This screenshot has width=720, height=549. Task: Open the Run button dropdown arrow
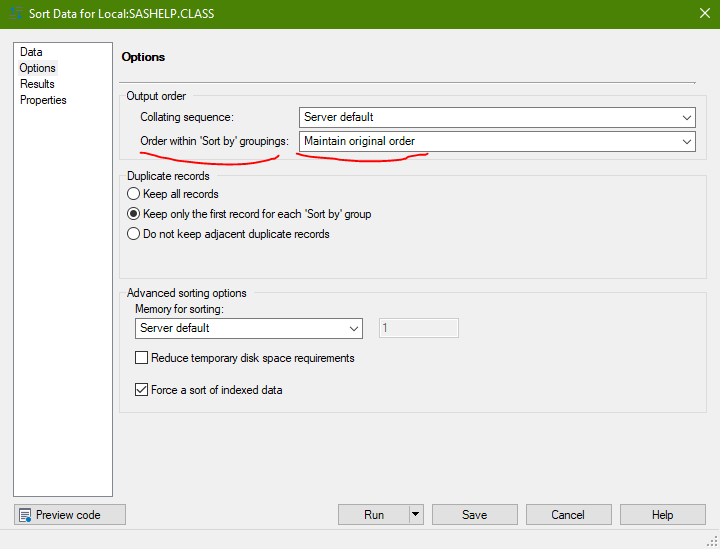pos(416,515)
